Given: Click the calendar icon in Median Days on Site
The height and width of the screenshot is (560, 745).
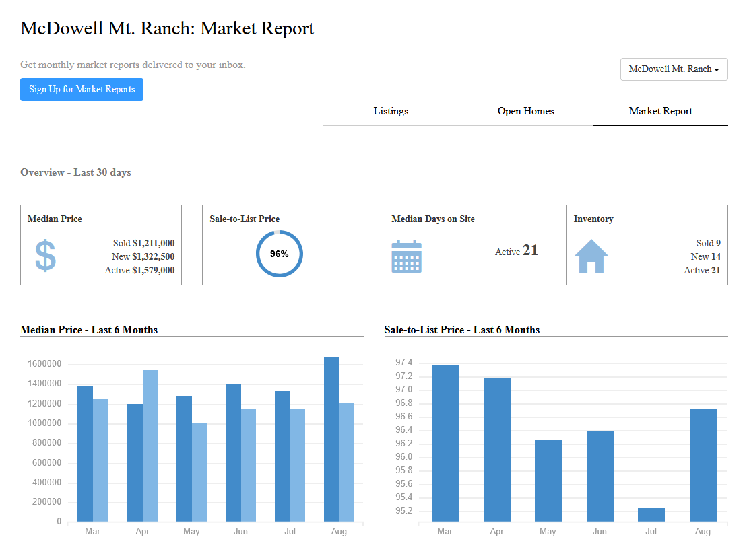Looking at the screenshot, I should pos(406,256).
